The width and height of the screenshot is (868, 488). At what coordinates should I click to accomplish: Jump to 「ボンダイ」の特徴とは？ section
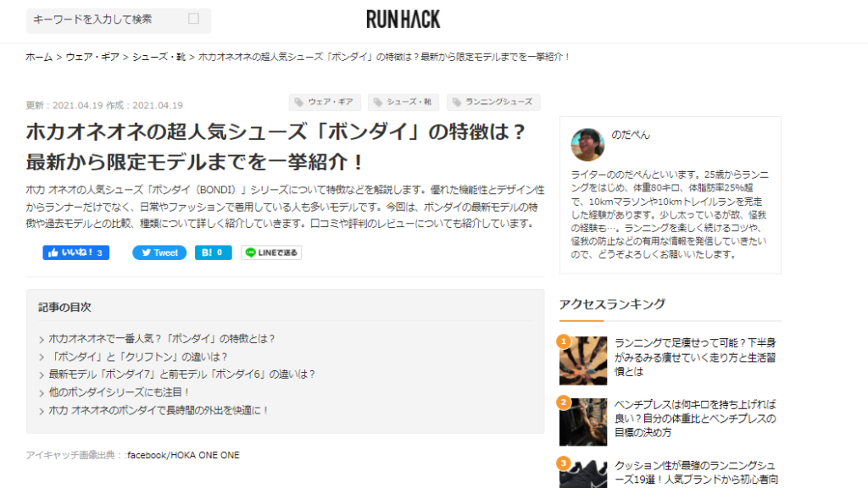click(162, 339)
